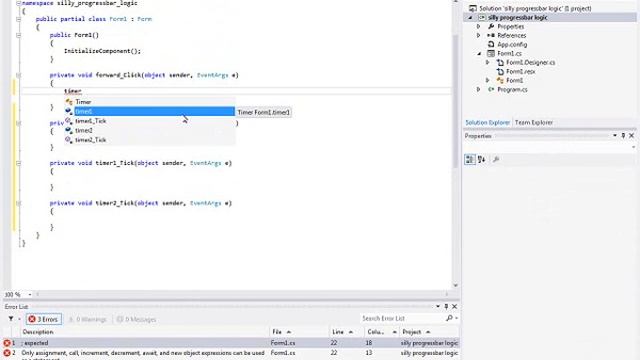The image size is (640, 360).
Task: Select silly progressbar logic project
Action: pos(518,18)
